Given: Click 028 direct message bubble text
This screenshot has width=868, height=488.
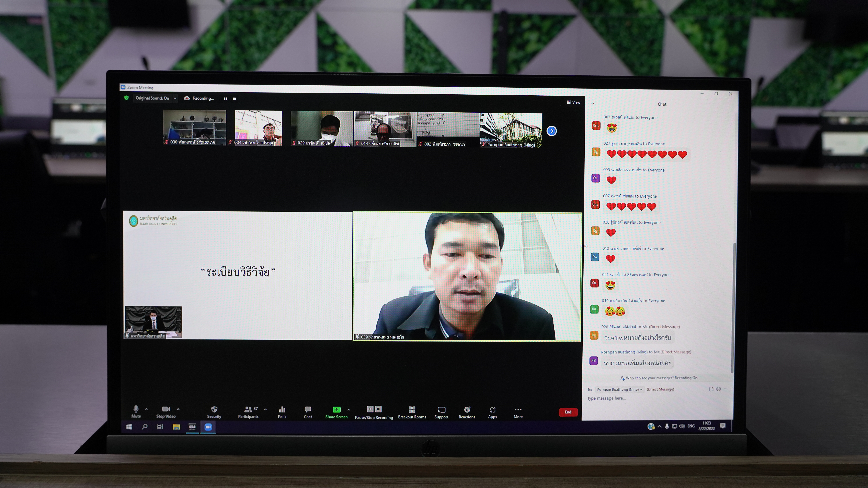Looking at the screenshot, I should [638, 338].
